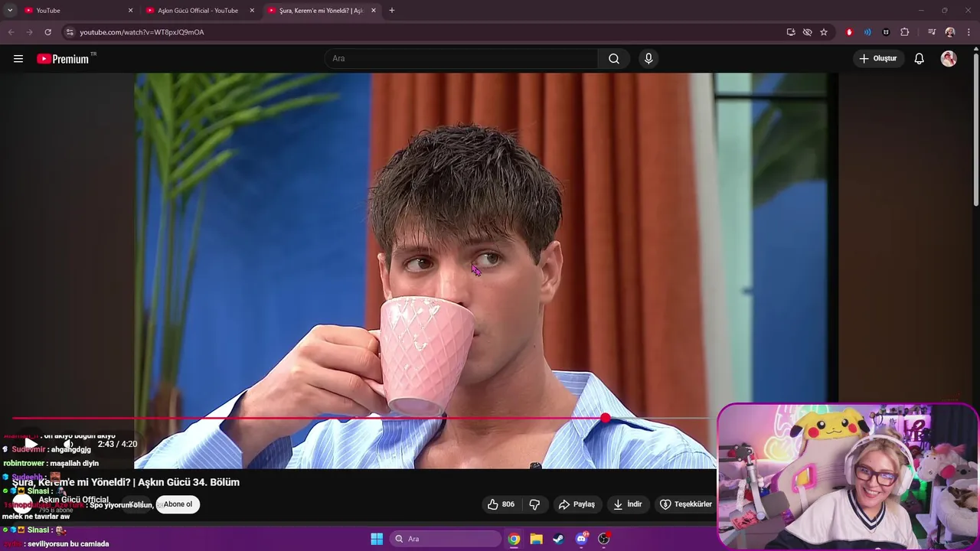The width and height of the screenshot is (980, 551).
Task: Click the Oluştur create button
Action: (x=878, y=59)
